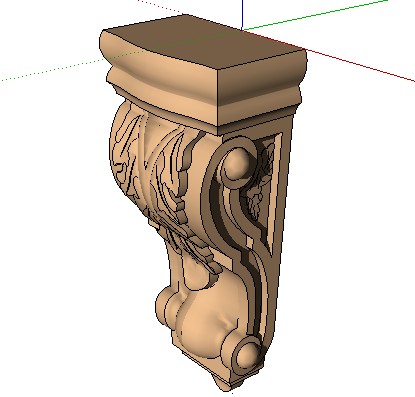This screenshot has height=397, width=415.
Task: Select the triangular recessed panel with floral carving
Action: [265, 187]
